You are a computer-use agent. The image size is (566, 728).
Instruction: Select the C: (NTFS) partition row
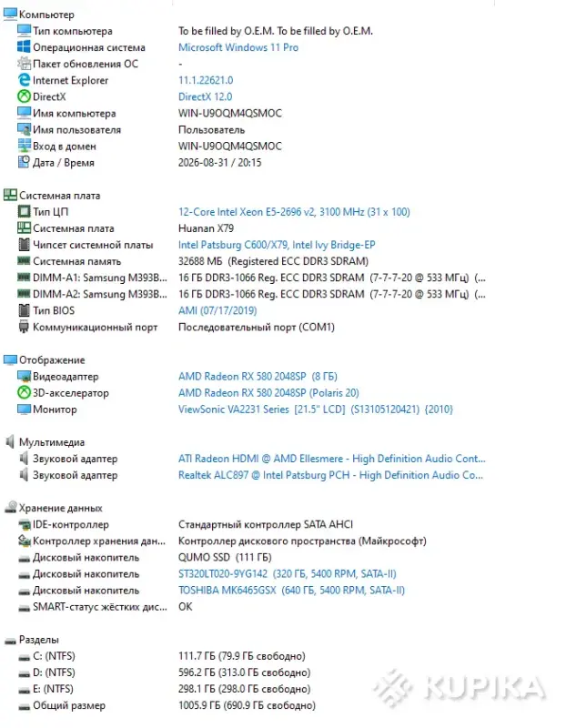[161, 656]
